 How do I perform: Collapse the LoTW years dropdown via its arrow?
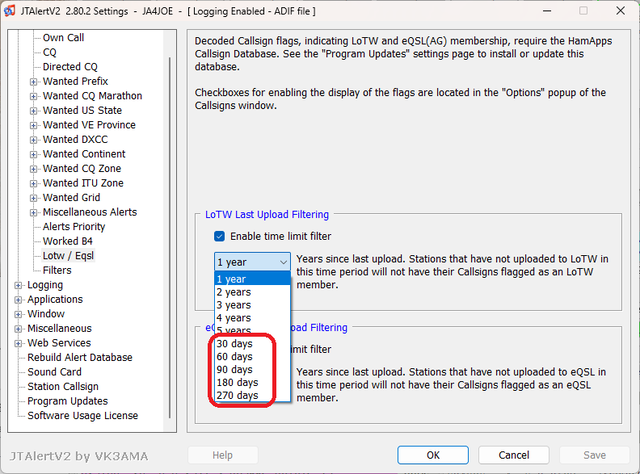point(283,262)
